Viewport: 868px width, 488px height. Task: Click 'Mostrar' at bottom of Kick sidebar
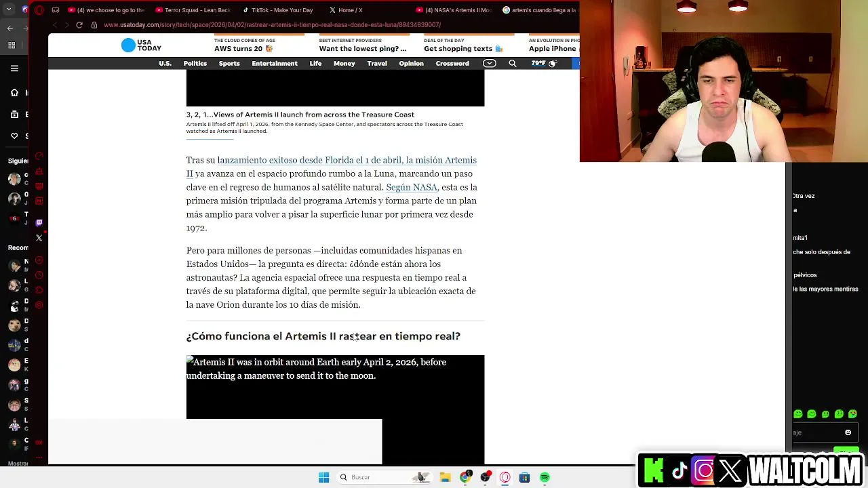[x=18, y=464]
